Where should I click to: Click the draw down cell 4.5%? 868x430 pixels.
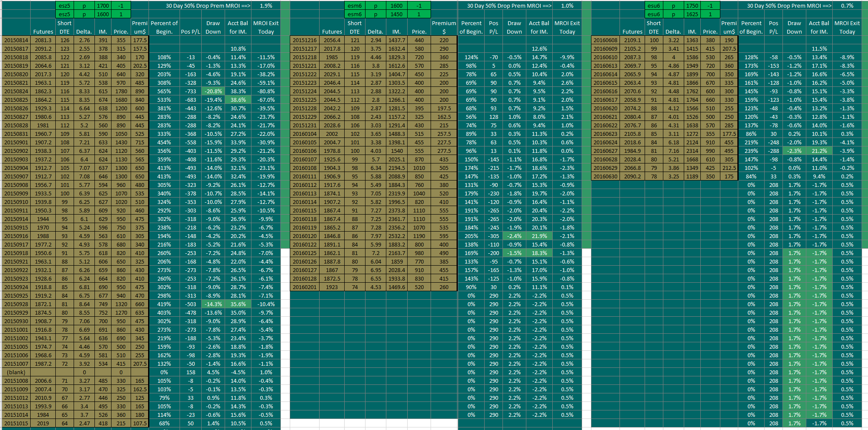click(213, 373)
